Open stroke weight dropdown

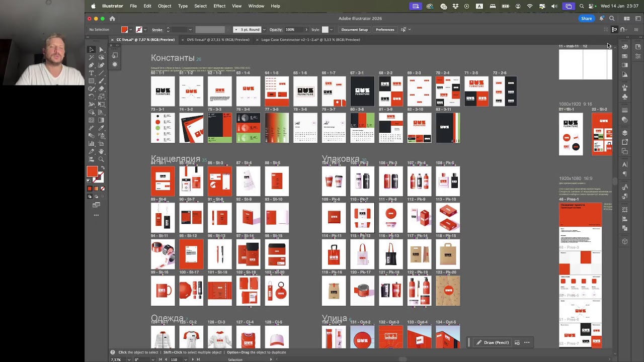[190, 30]
